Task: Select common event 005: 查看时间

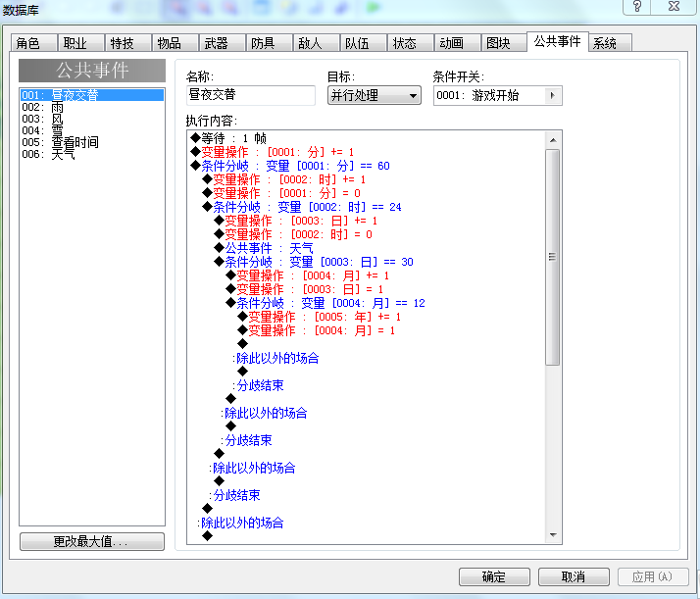Action: pos(92,142)
